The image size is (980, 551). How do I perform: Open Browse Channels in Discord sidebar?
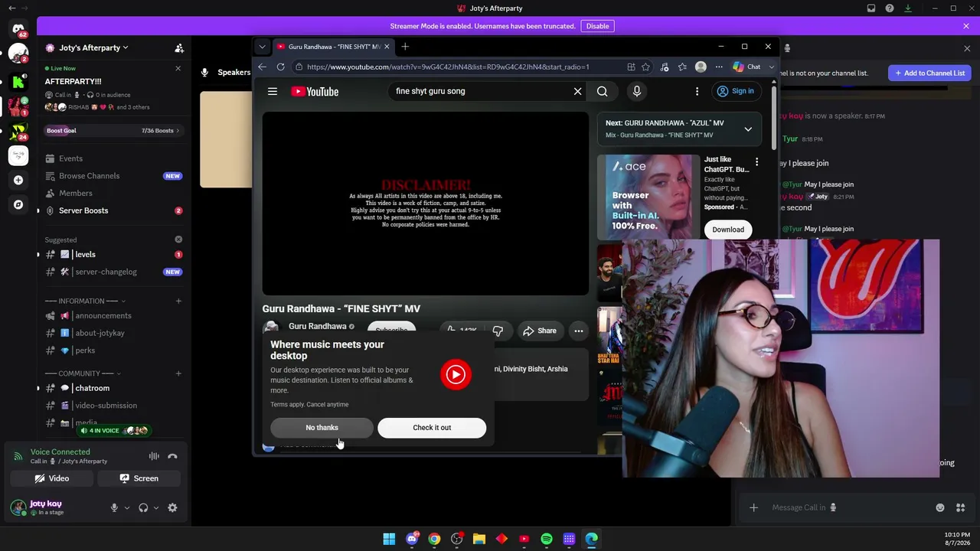[x=113, y=176]
